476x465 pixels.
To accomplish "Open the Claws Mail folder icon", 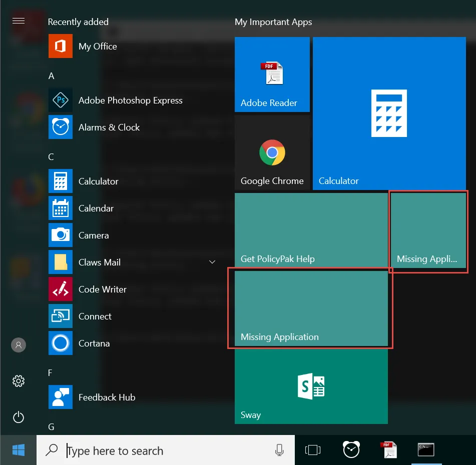I will pyautogui.click(x=61, y=262).
